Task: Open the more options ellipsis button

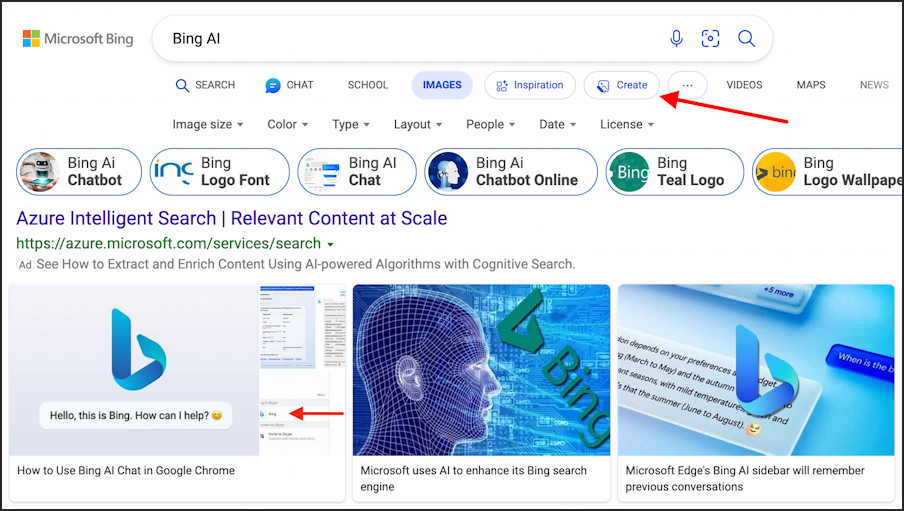Action: tap(687, 85)
